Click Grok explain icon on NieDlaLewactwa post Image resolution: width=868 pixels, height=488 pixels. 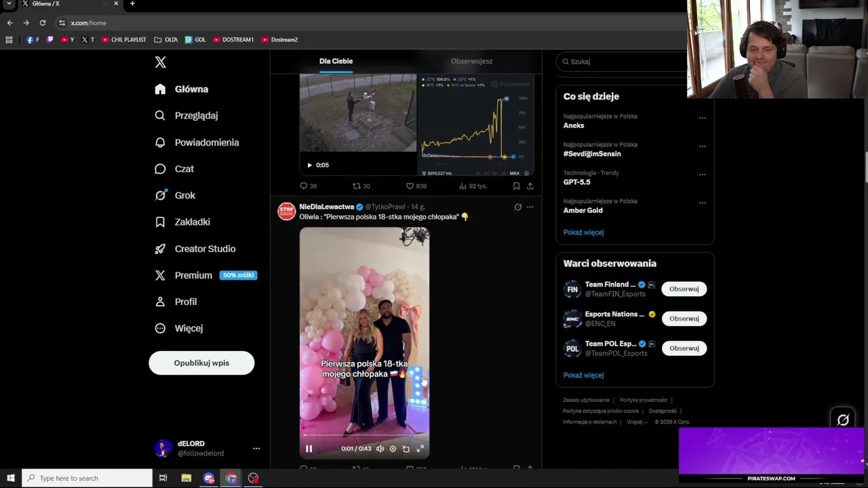coord(517,207)
